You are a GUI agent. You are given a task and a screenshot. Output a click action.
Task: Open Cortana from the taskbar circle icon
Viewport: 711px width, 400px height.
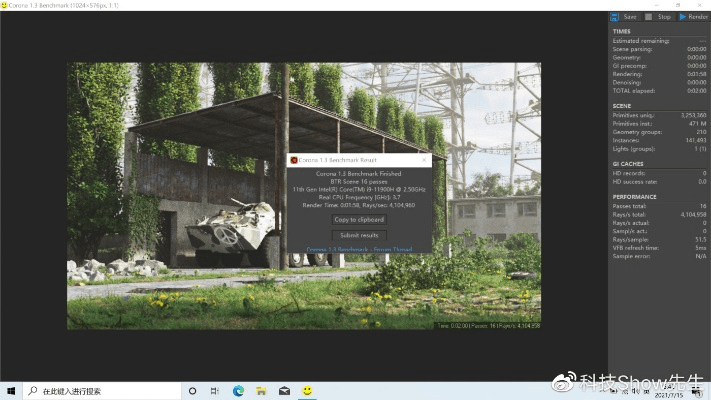192,390
